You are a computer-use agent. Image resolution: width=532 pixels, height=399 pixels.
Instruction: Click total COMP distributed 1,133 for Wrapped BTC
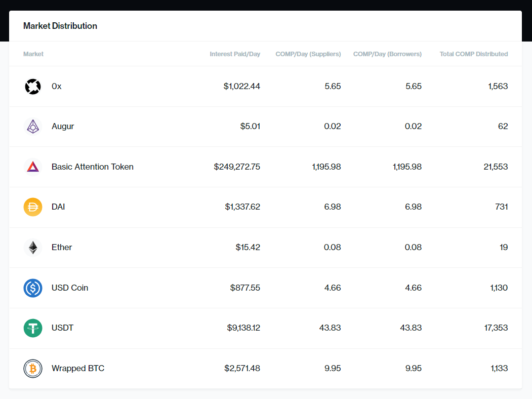[499, 368]
